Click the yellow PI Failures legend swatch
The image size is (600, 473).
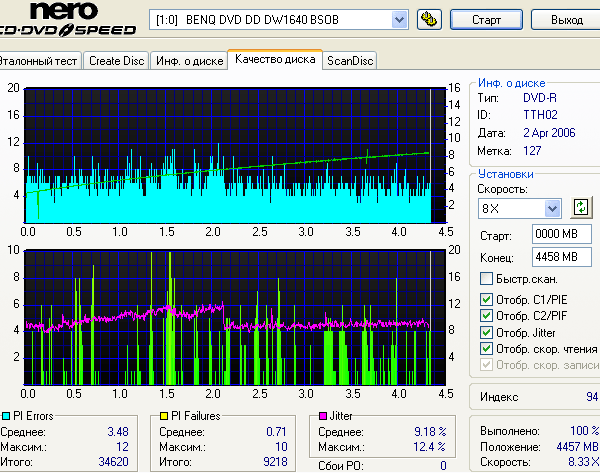coord(164,416)
